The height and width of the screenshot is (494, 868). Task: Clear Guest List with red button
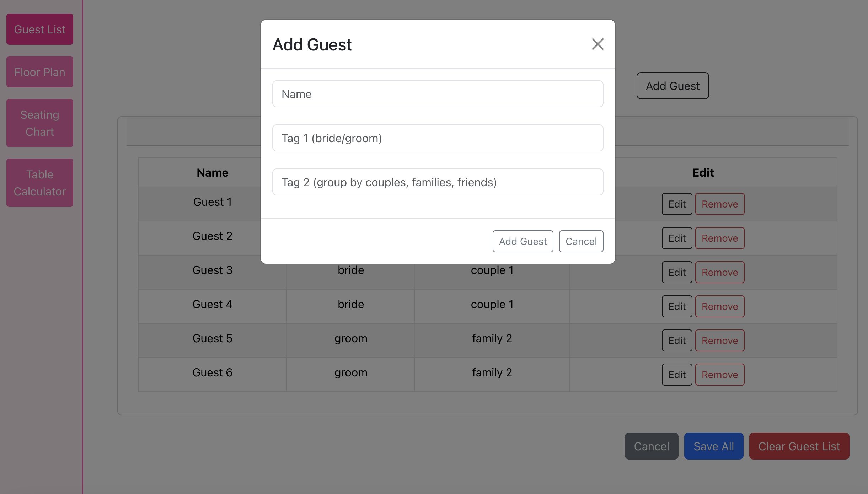click(x=799, y=446)
